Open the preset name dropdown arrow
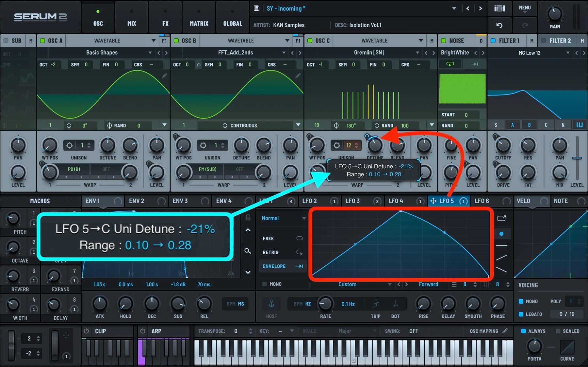 coord(454,8)
